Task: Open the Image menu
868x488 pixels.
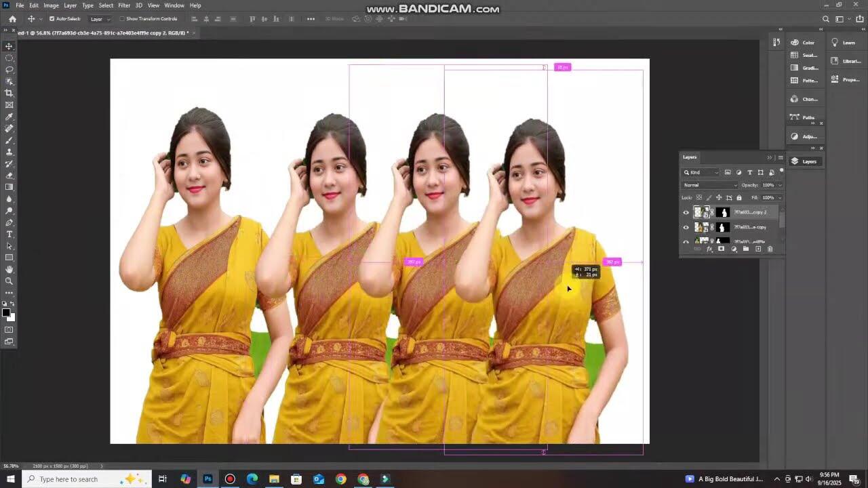Action: coord(51,5)
